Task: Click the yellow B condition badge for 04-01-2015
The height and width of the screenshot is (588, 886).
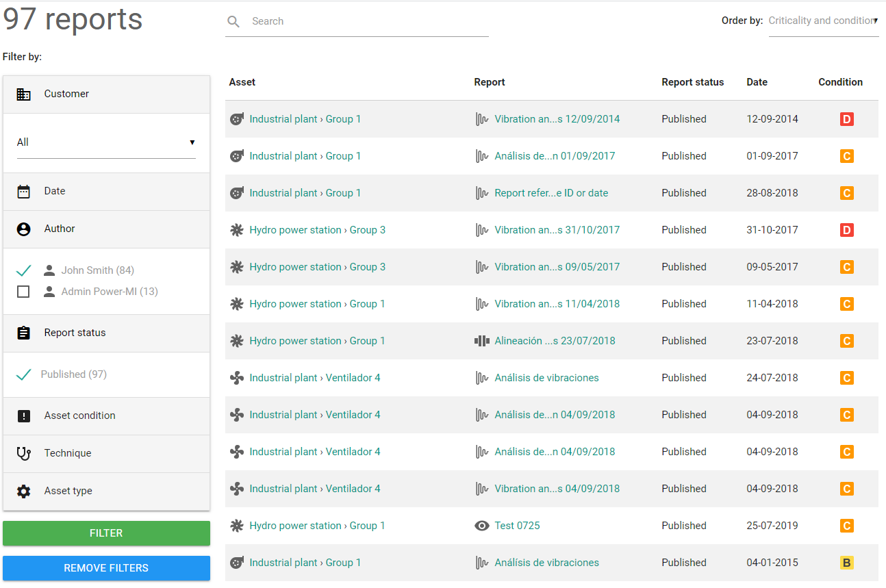Action: 847,563
